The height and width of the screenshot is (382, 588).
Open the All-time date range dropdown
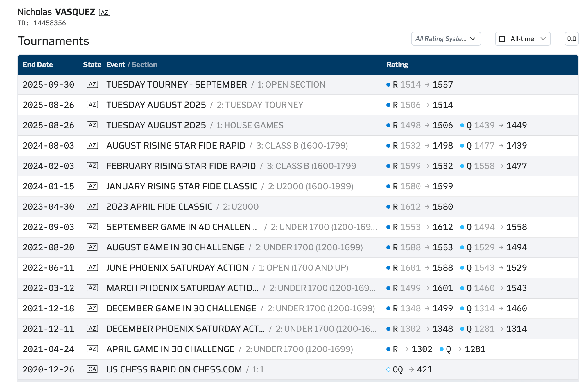coord(522,39)
